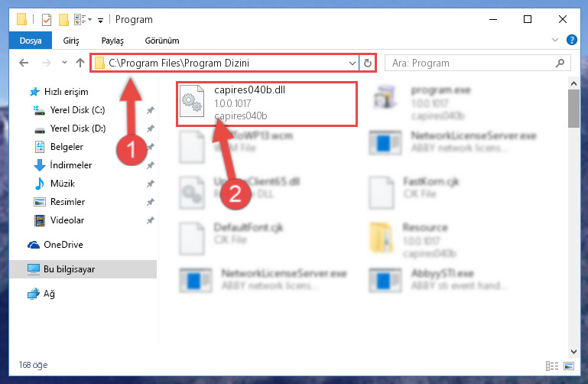Viewport: 588px width, 384px height.
Task: Open the Dosya menu
Action: 31,41
